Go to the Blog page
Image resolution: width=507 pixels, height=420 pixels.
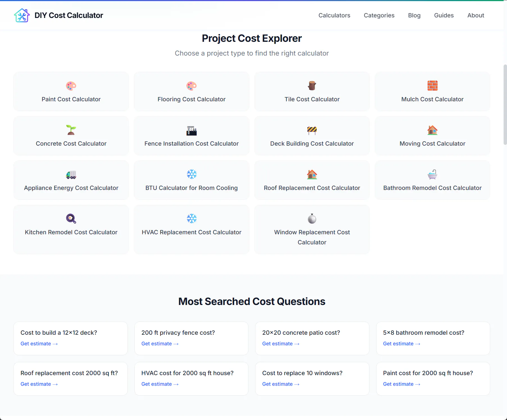click(x=414, y=15)
